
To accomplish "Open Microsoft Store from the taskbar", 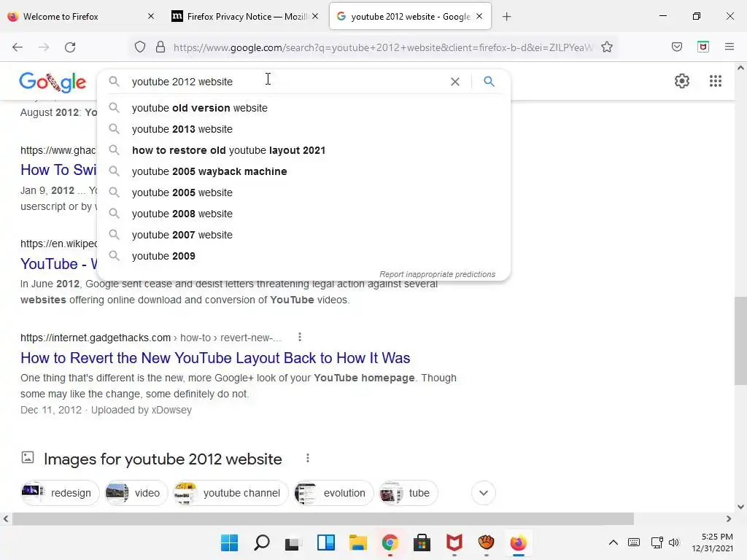I will pyautogui.click(x=422, y=542).
